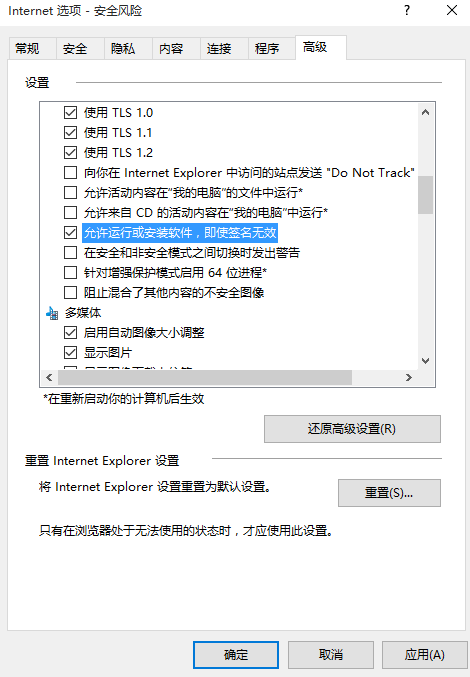Click the down arrow of vertical scrollbar
This screenshot has height=677, width=470.
coord(426,361)
